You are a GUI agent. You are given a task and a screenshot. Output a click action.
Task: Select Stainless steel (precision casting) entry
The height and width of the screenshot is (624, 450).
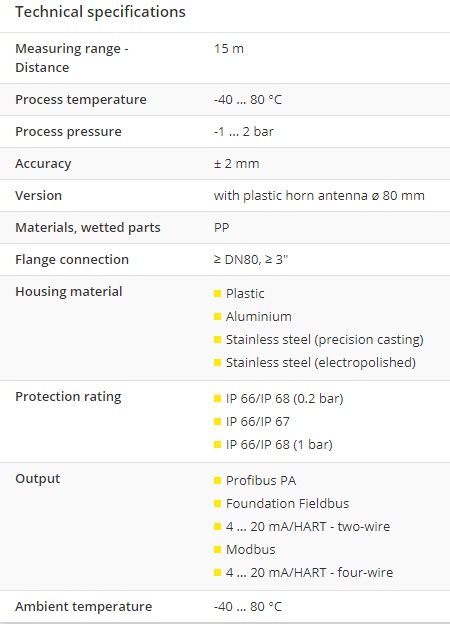pyautogui.click(x=325, y=340)
